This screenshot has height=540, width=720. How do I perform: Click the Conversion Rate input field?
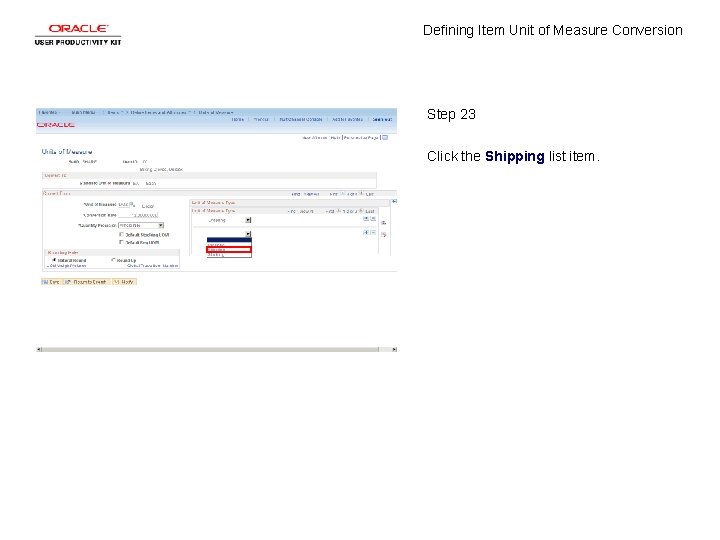[138, 215]
